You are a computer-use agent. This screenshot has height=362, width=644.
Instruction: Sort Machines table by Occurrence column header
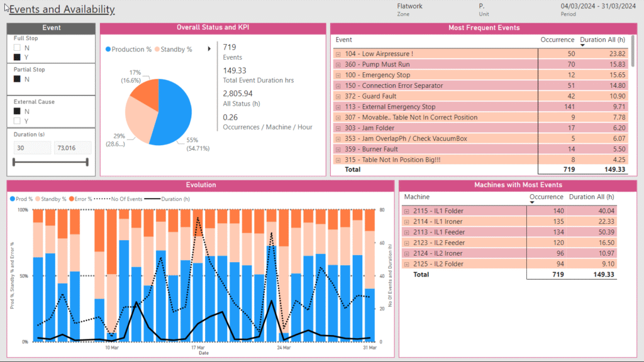coord(546,197)
